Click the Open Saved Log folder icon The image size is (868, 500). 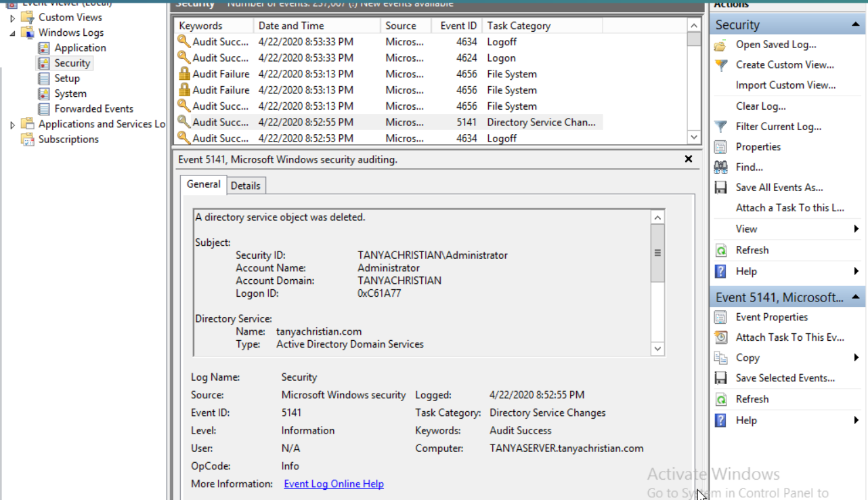(x=720, y=45)
